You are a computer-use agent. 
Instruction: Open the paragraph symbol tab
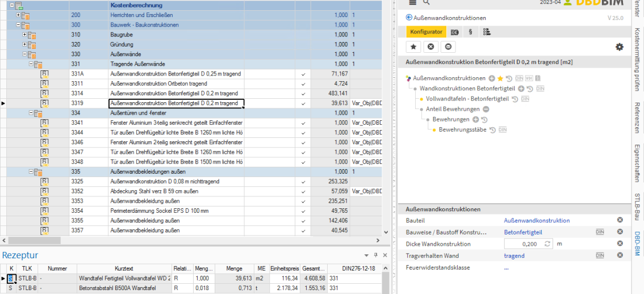pos(470,32)
